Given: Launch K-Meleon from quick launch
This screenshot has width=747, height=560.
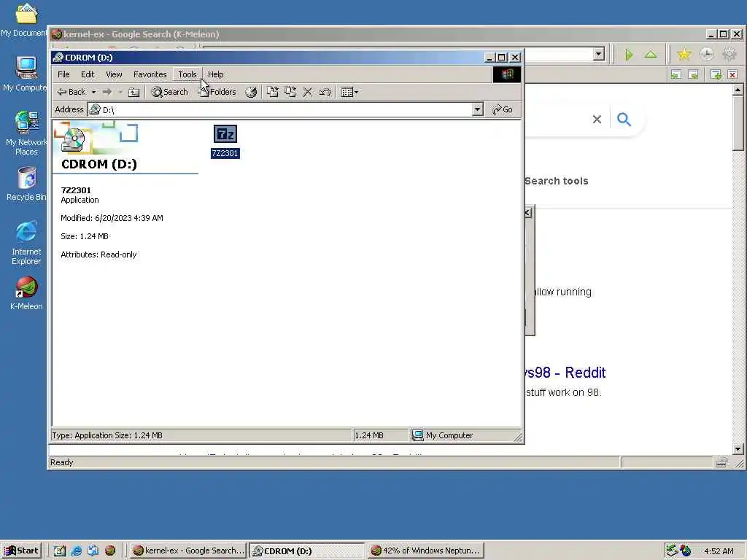Looking at the screenshot, I should click(x=110, y=551).
